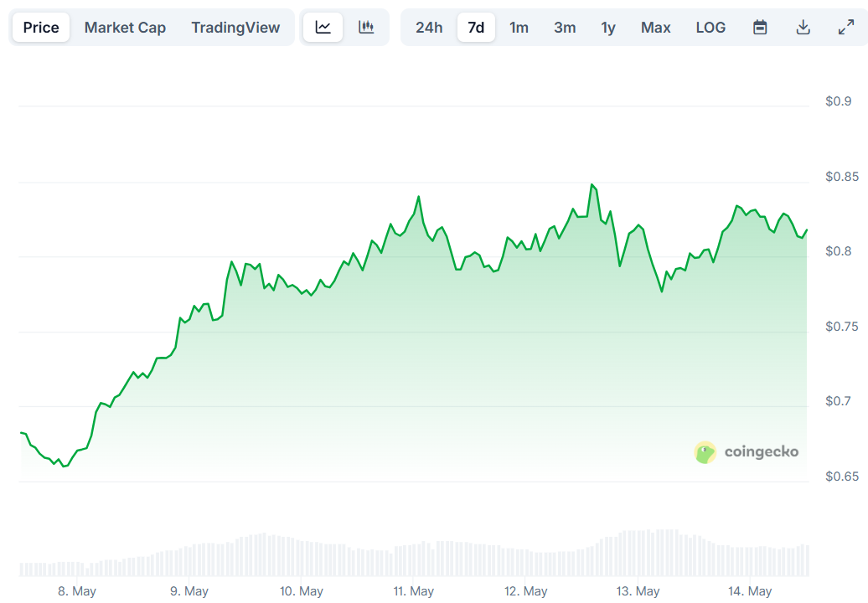This screenshot has height=603, width=868.
Task: Switch to candlestick chart icon
Action: [x=366, y=27]
